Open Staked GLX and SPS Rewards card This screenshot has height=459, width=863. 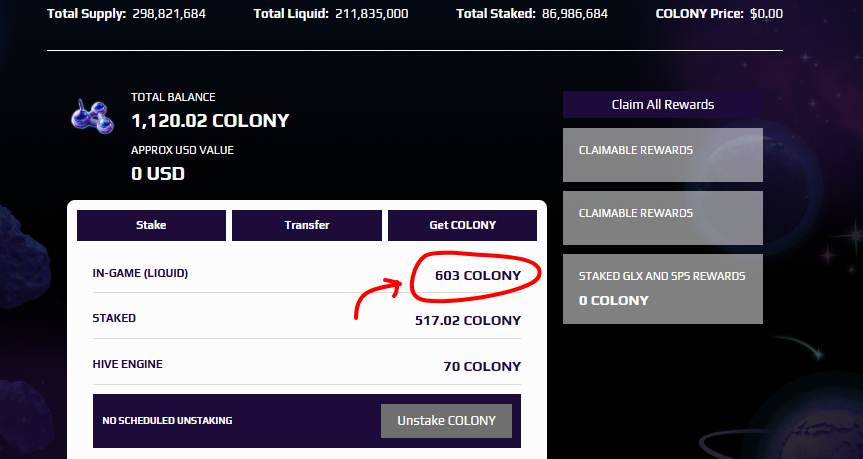click(x=662, y=287)
